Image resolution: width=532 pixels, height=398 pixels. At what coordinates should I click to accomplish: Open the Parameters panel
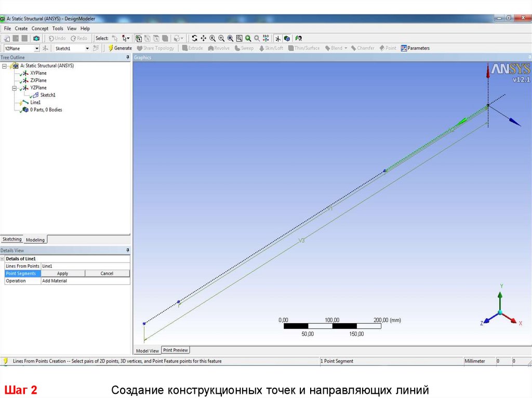415,48
